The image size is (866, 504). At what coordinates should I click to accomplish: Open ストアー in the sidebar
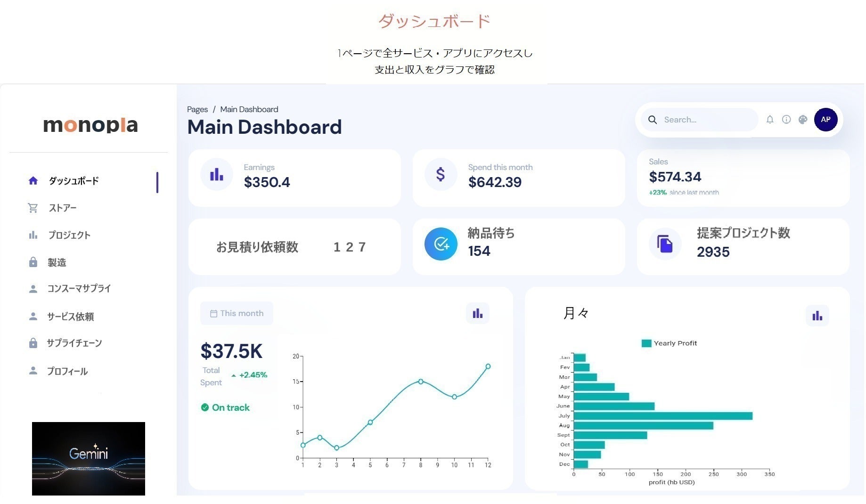pyautogui.click(x=62, y=208)
